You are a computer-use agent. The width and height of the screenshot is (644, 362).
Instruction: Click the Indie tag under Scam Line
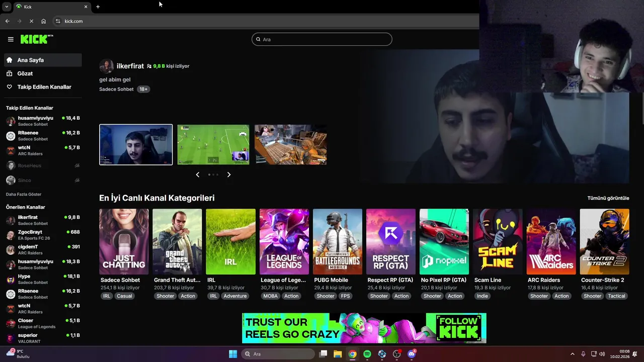tap(482, 296)
